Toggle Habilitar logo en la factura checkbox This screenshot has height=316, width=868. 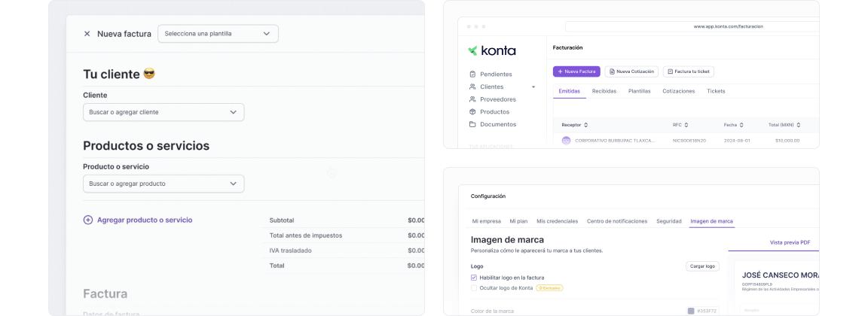(474, 278)
